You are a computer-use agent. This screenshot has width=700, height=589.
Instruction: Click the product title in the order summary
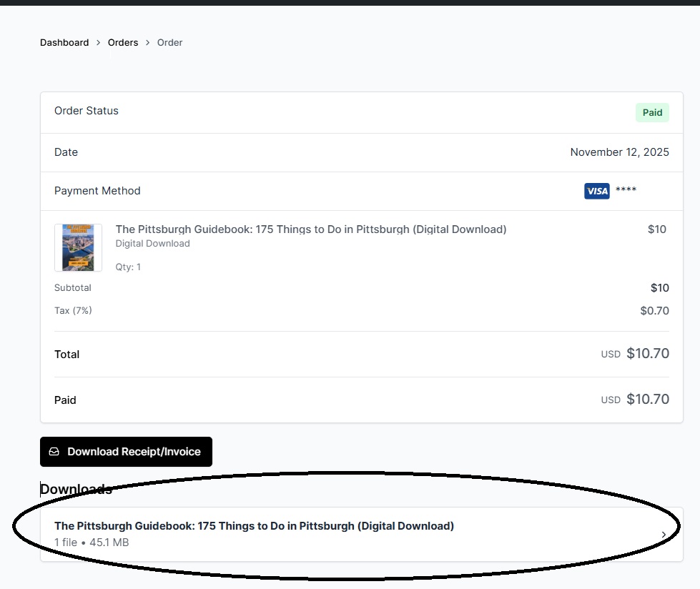click(311, 229)
